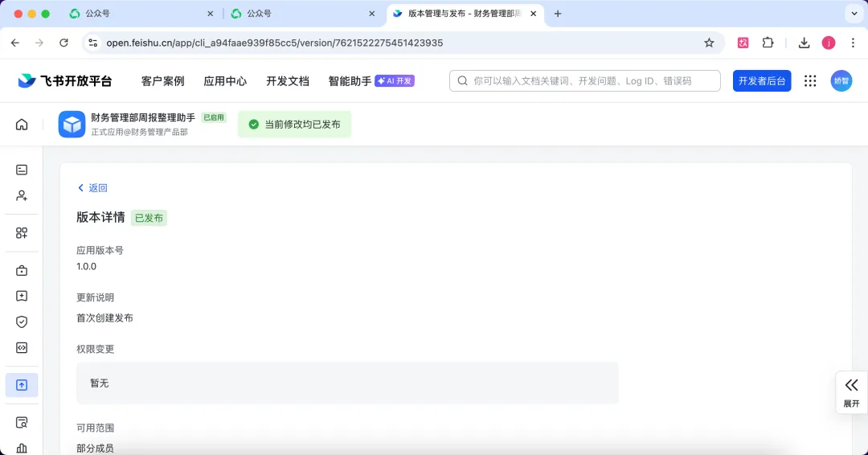Bookmark this page with the star icon
868x455 pixels.
(x=709, y=43)
